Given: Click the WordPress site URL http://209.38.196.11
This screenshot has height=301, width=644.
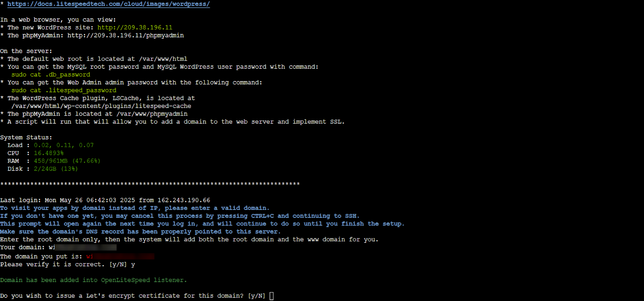Looking at the screenshot, I should 135,27.
